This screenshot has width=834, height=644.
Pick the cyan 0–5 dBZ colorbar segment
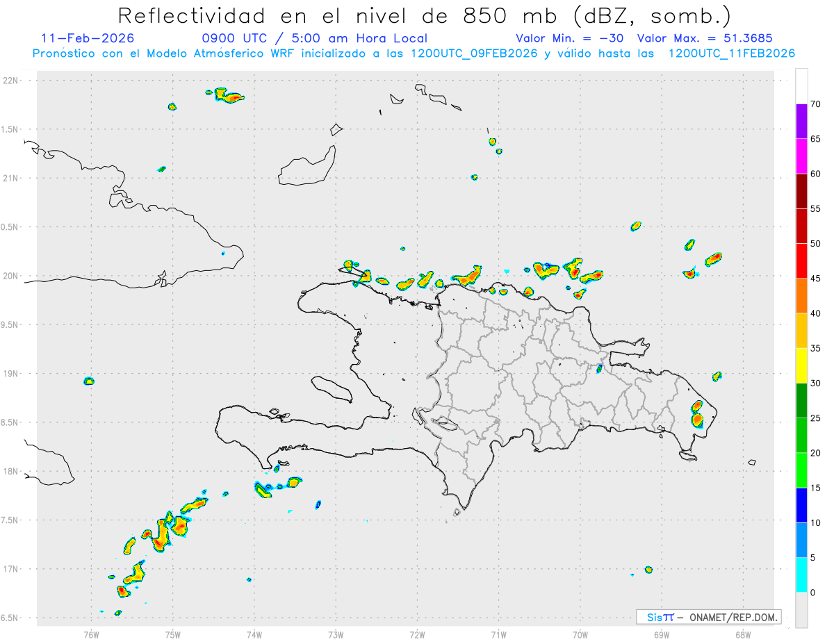tap(801, 575)
